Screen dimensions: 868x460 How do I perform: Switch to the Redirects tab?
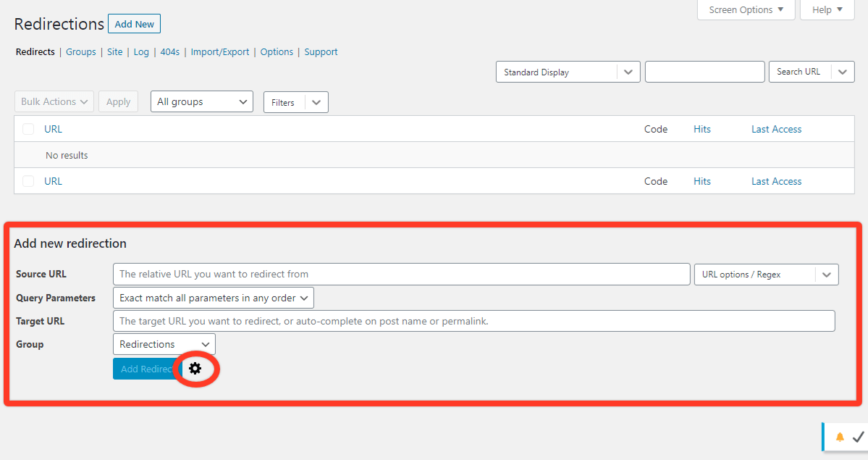(x=35, y=51)
